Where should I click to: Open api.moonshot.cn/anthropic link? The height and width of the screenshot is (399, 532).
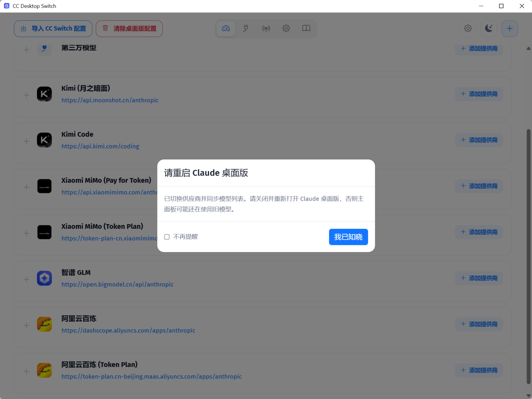(x=110, y=100)
